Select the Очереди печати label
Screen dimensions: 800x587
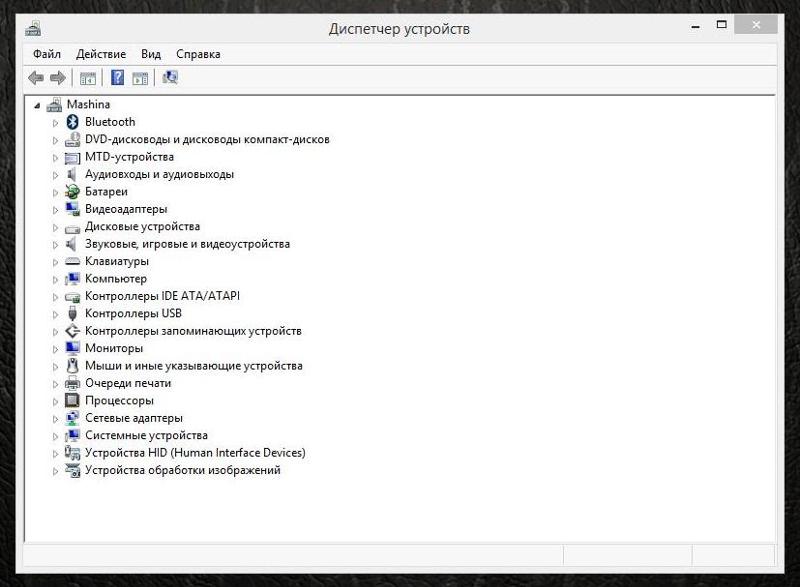click(128, 383)
